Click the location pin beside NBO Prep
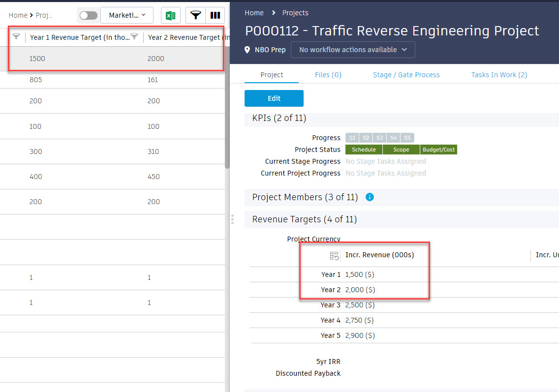The width and height of the screenshot is (559, 392). point(247,49)
